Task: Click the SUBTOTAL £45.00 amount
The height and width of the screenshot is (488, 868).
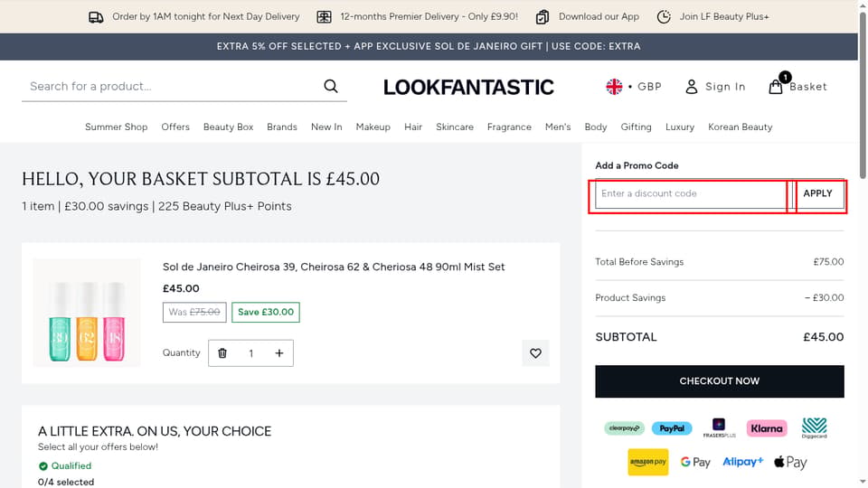Action: pyautogui.click(x=823, y=337)
